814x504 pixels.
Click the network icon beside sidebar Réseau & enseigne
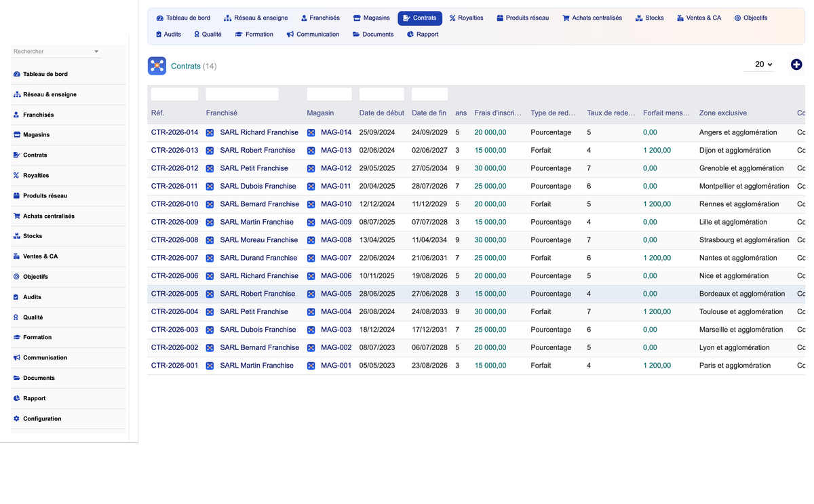click(16, 94)
